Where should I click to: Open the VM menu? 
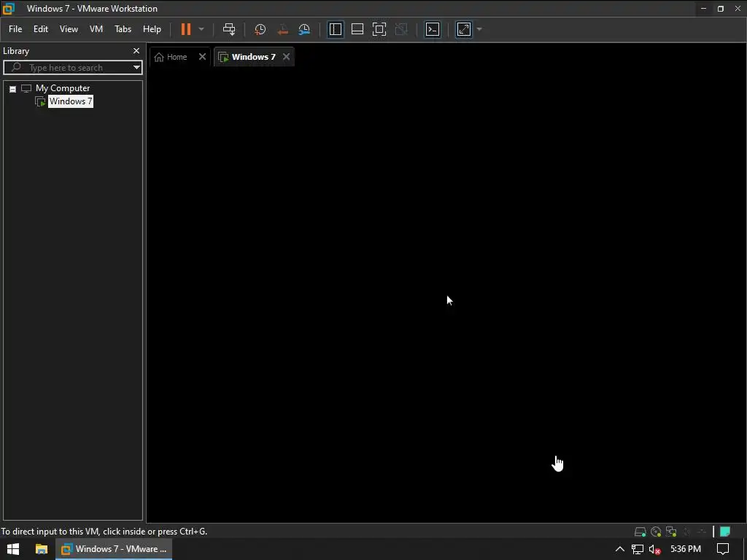pyautogui.click(x=96, y=29)
